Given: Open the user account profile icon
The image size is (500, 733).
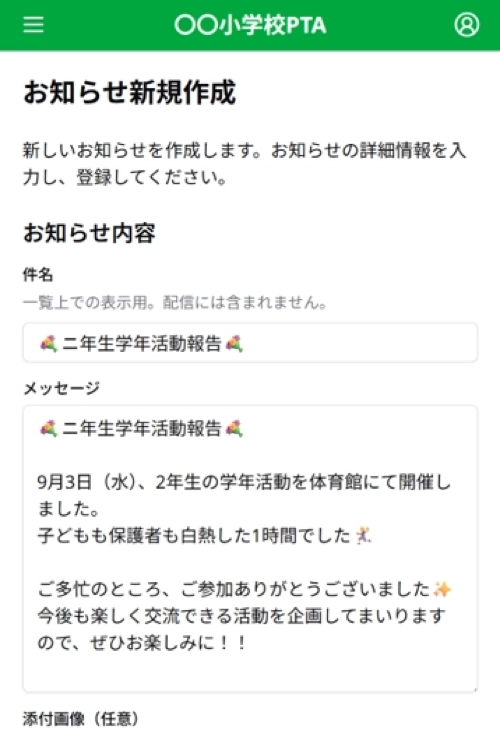Looking at the screenshot, I should tap(466, 24).
